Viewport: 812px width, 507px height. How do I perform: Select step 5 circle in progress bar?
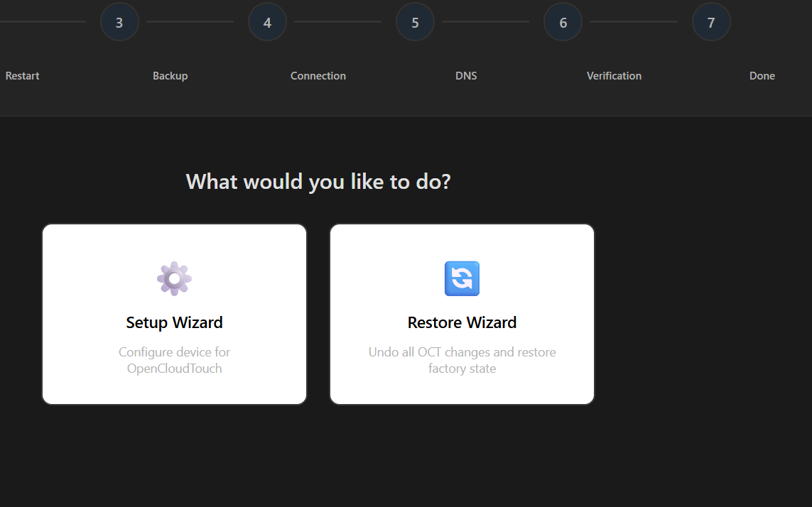[415, 22]
